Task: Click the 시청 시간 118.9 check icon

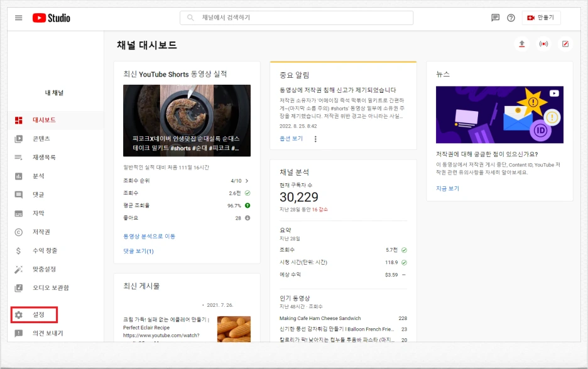Action: [405, 262]
